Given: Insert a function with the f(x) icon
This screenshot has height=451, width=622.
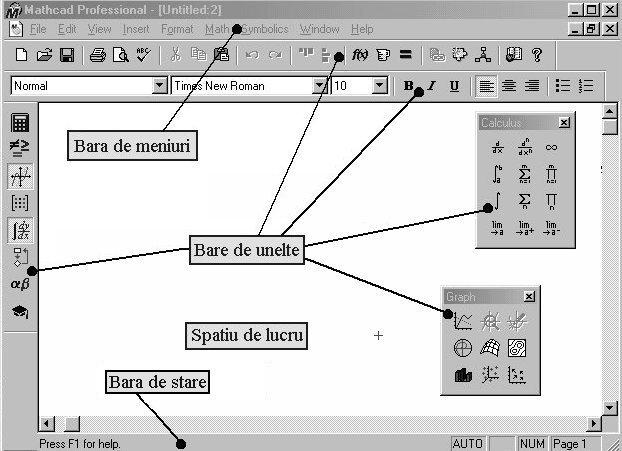Looking at the screenshot, I should tap(360, 55).
